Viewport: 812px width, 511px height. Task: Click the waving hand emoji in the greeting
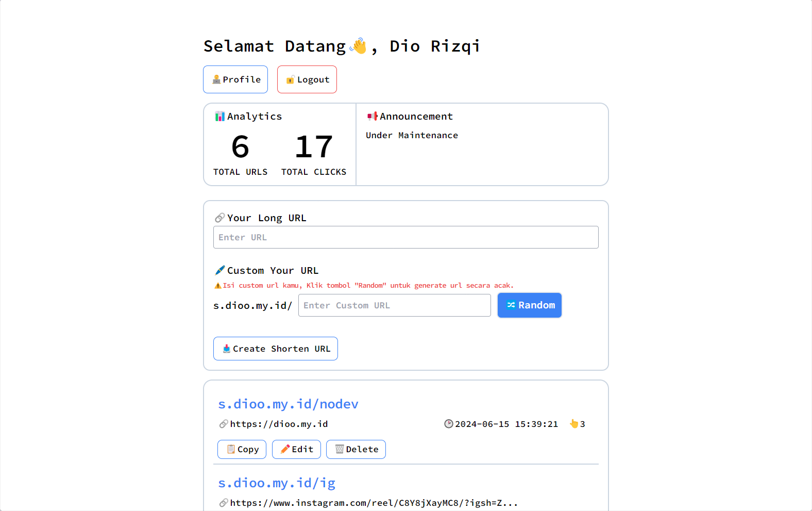(358, 46)
